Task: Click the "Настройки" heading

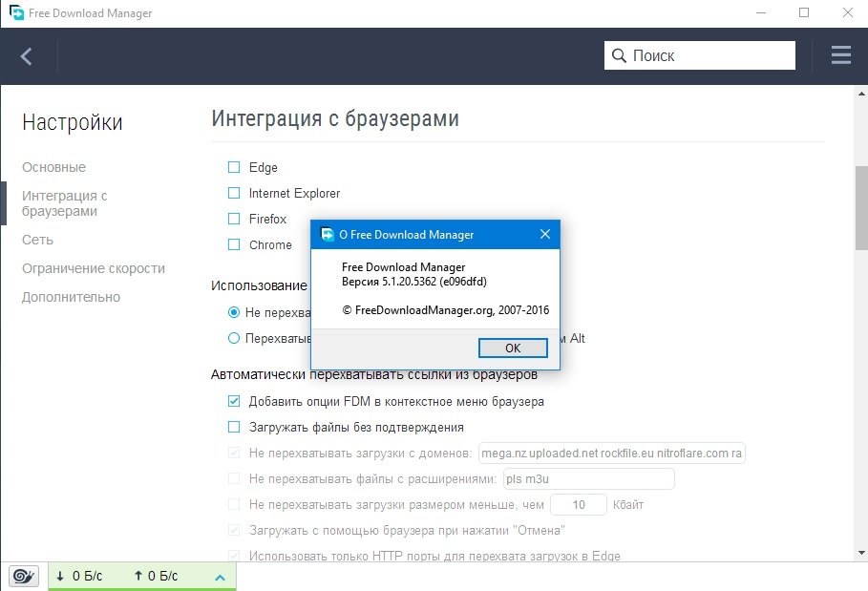Action: point(73,122)
